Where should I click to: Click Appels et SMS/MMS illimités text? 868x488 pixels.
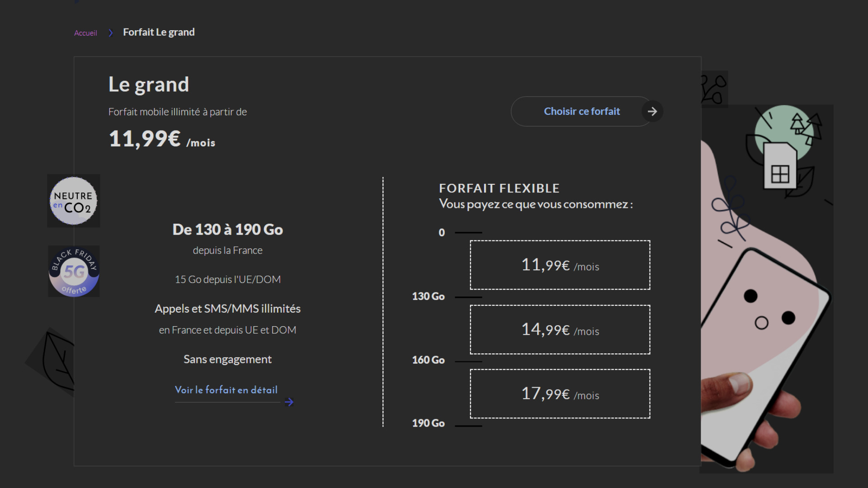click(227, 309)
